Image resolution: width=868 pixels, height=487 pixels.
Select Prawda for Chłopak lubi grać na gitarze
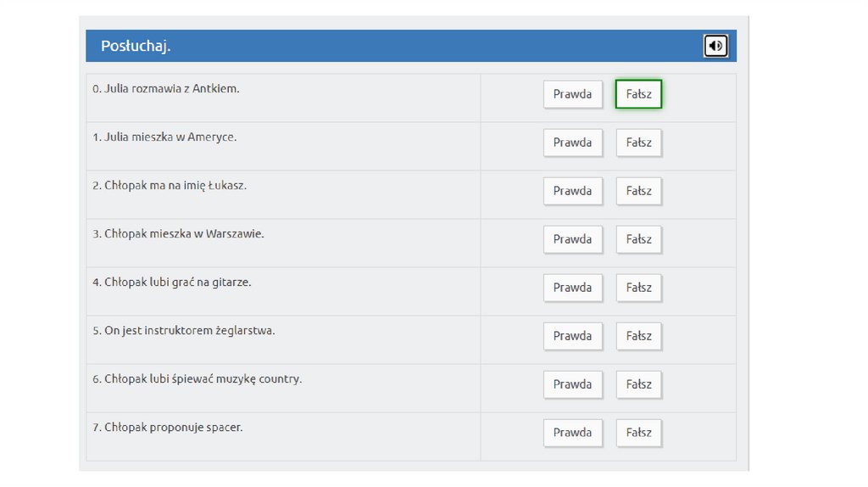click(572, 288)
